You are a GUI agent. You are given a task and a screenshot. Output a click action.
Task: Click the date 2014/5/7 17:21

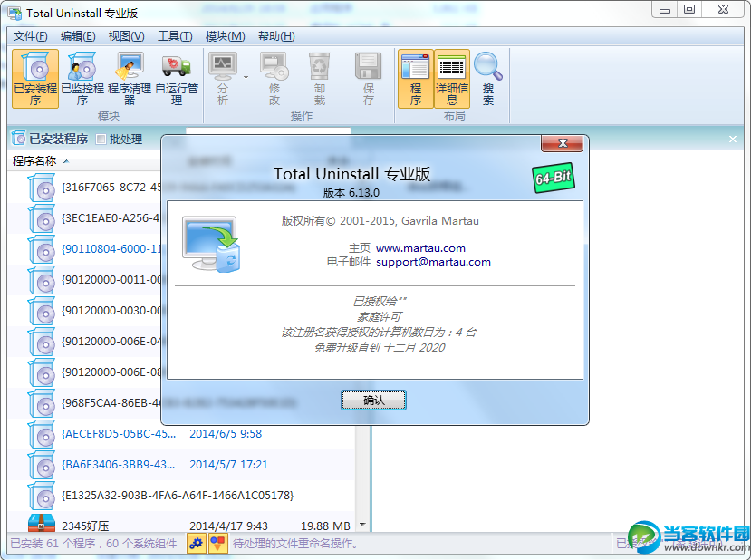pyautogui.click(x=228, y=465)
